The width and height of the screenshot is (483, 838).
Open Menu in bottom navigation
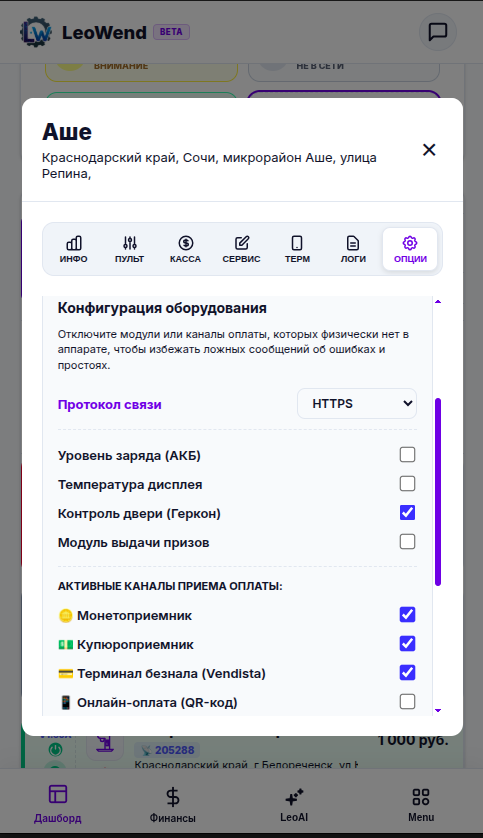pos(421,803)
